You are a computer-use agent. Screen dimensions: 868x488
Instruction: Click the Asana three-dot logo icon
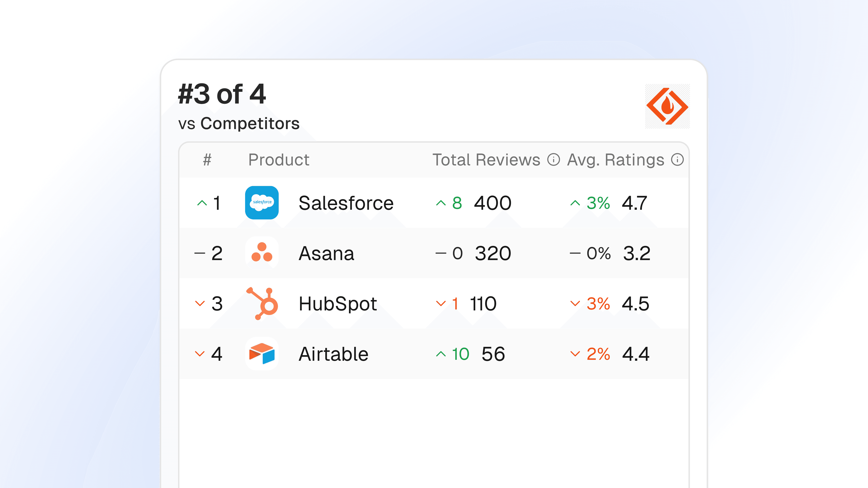262,253
